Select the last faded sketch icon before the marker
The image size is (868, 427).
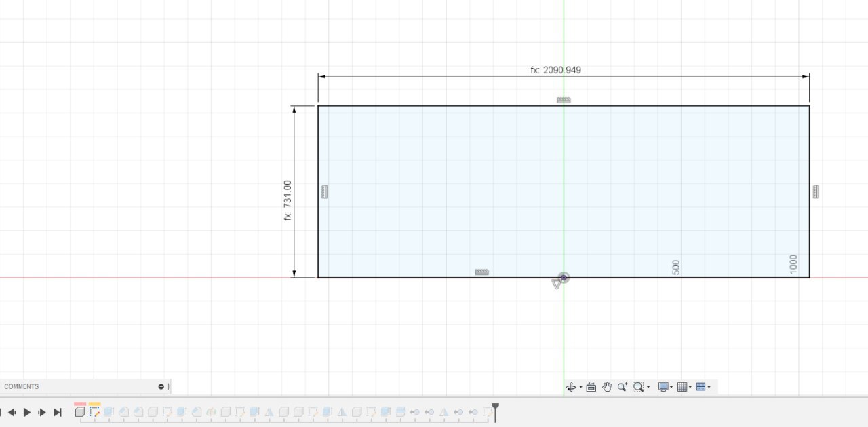pos(487,411)
